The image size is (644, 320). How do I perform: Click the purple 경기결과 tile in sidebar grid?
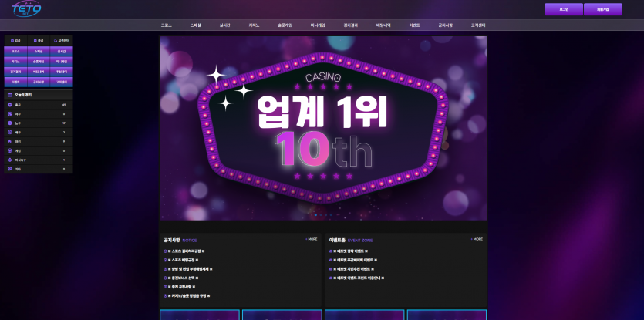click(x=15, y=72)
